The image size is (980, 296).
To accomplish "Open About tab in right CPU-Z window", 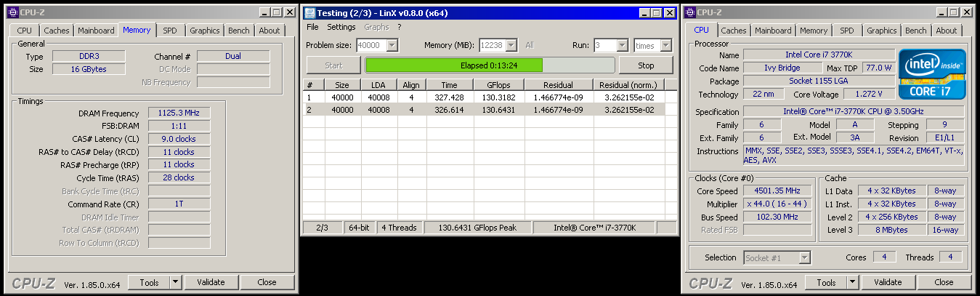I will coord(947,31).
